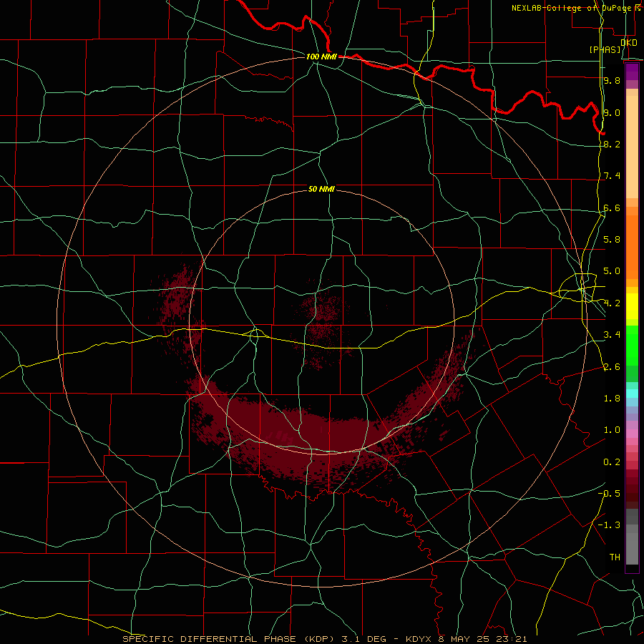Select the 3.4 scale value

point(612,335)
